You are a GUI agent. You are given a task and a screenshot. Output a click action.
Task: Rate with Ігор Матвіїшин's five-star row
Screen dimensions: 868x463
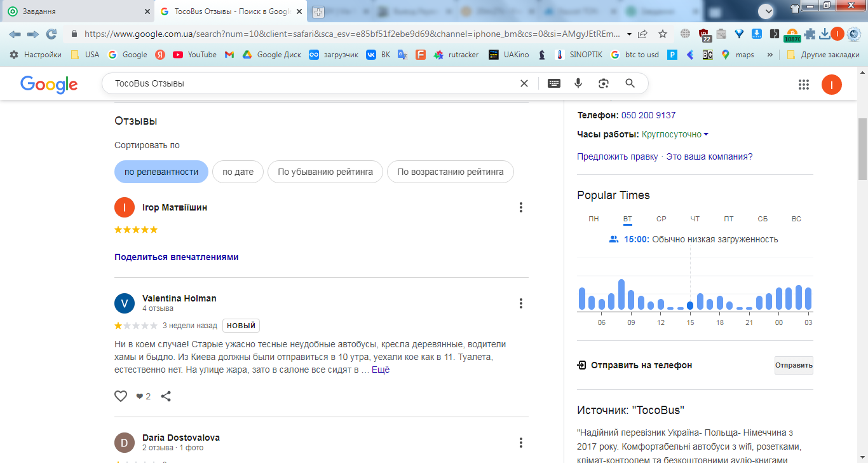pyautogui.click(x=136, y=230)
